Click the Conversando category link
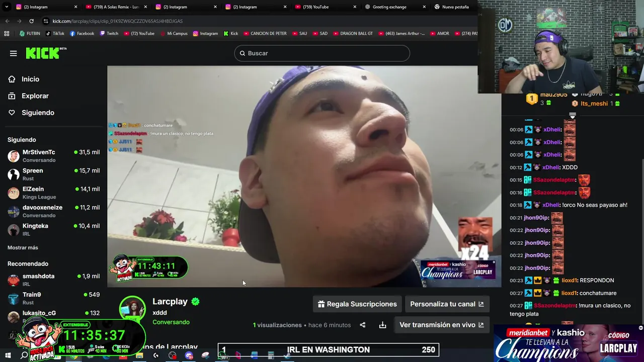This screenshot has height=362, width=644. [171, 322]
